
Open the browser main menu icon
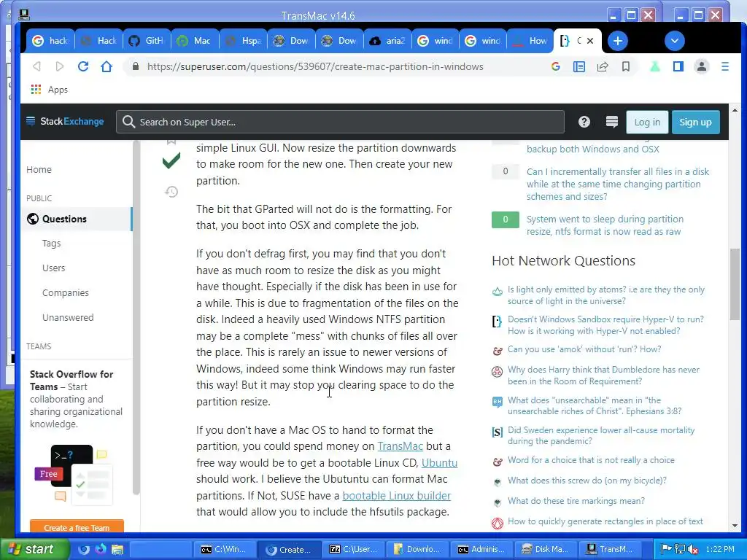725,66
